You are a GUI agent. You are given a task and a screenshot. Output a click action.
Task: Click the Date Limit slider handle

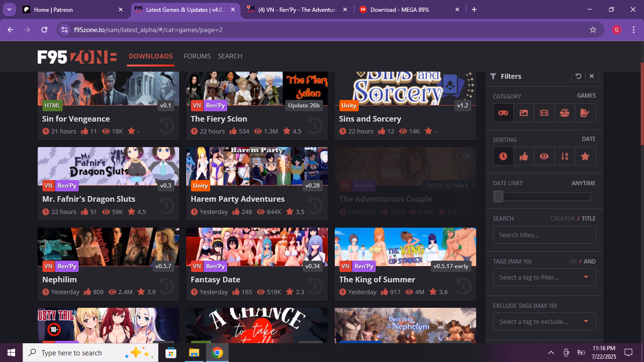498,197
